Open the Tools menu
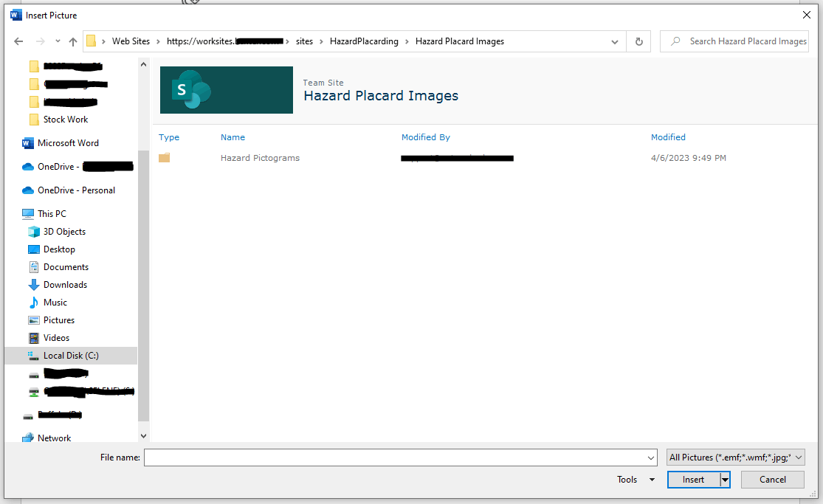Viewport: 823px width, 504px height. pos(636,480)
